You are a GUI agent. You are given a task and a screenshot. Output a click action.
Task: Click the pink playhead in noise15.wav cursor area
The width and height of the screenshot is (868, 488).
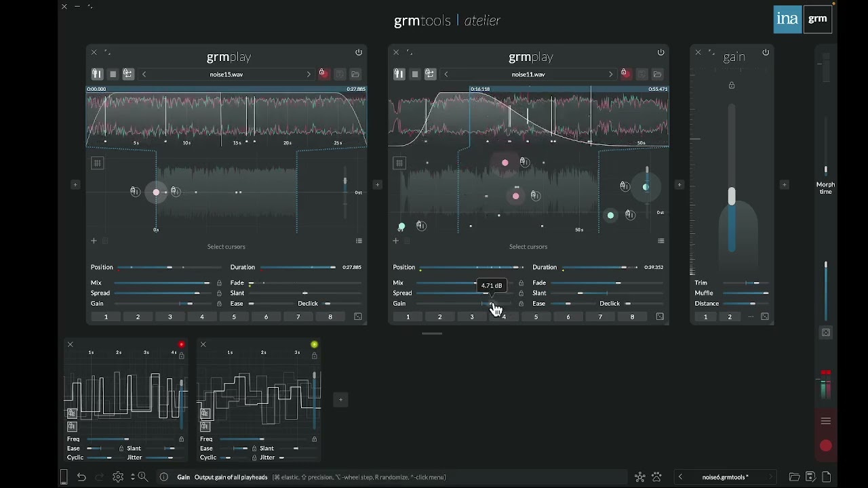coord(157,192)
